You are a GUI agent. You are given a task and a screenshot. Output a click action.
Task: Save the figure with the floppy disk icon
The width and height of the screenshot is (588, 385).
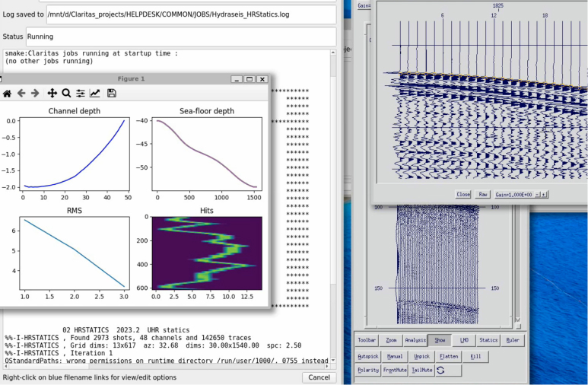pos(112,94)
